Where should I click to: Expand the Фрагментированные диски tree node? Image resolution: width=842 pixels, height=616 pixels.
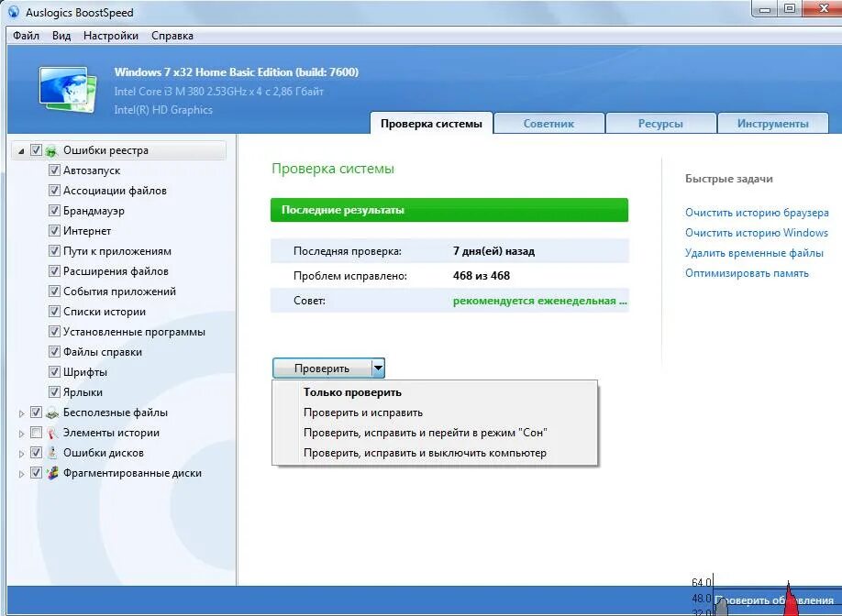pyautogui.click(x=21, y=474)
